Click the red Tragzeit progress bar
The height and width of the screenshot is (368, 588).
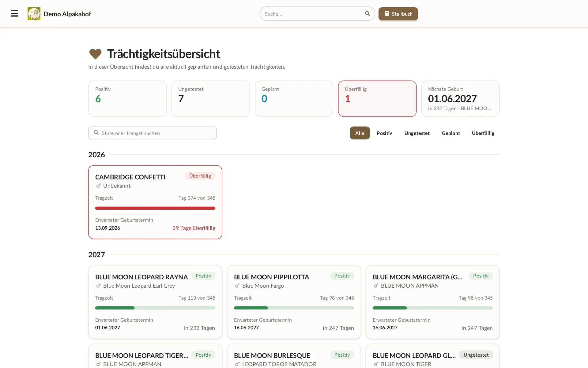155,208
